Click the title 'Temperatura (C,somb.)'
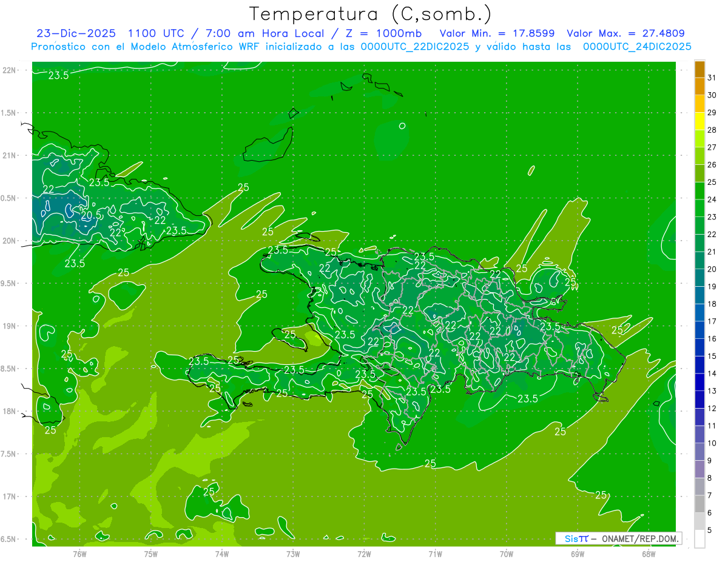728x562 pixels. [370, 14]
